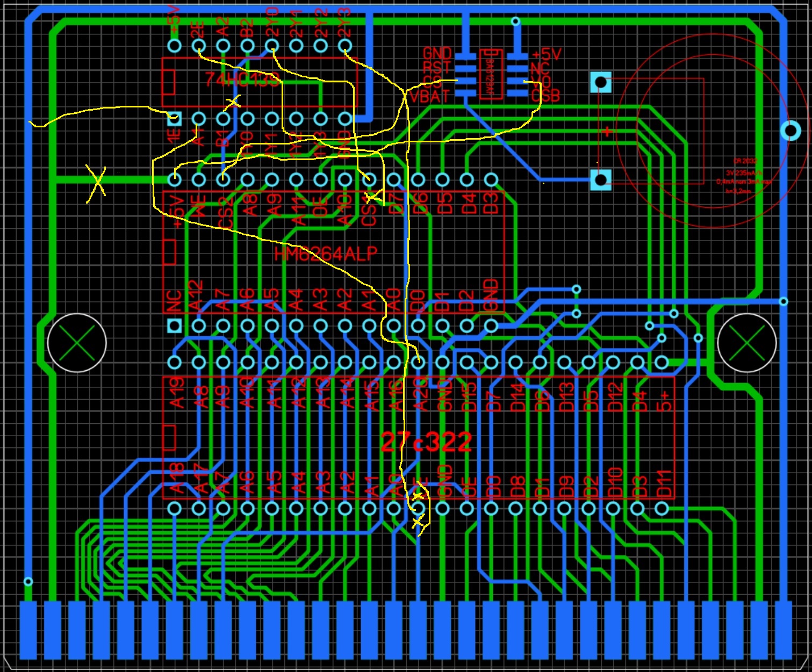Select the square NC pin pad of HM6264ALP
Viewport: 812px width, 672px height.
174,326
